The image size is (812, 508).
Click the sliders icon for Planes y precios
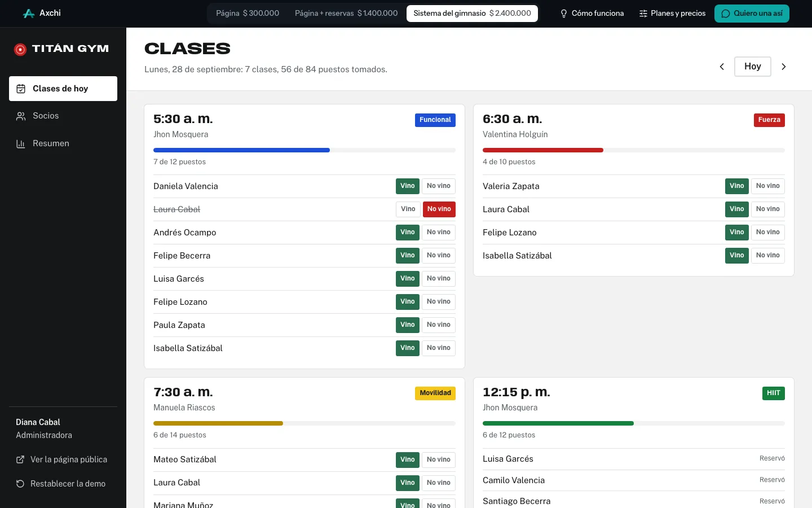643,14
